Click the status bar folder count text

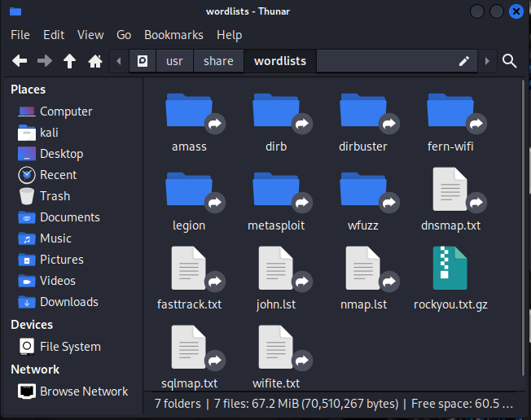coord(178,404)
